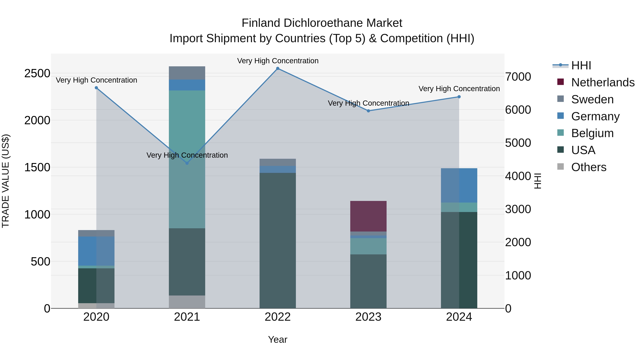Screen dimensions: 644x362
Task: Click the USA segment in the 2023 bar
Action: tap(368, 281)
